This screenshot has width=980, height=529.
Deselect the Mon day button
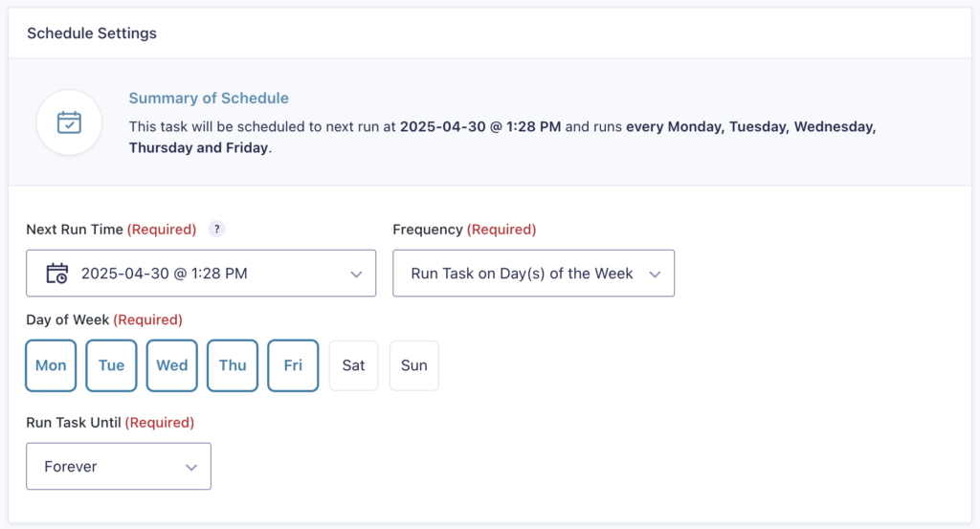(51, 365)
